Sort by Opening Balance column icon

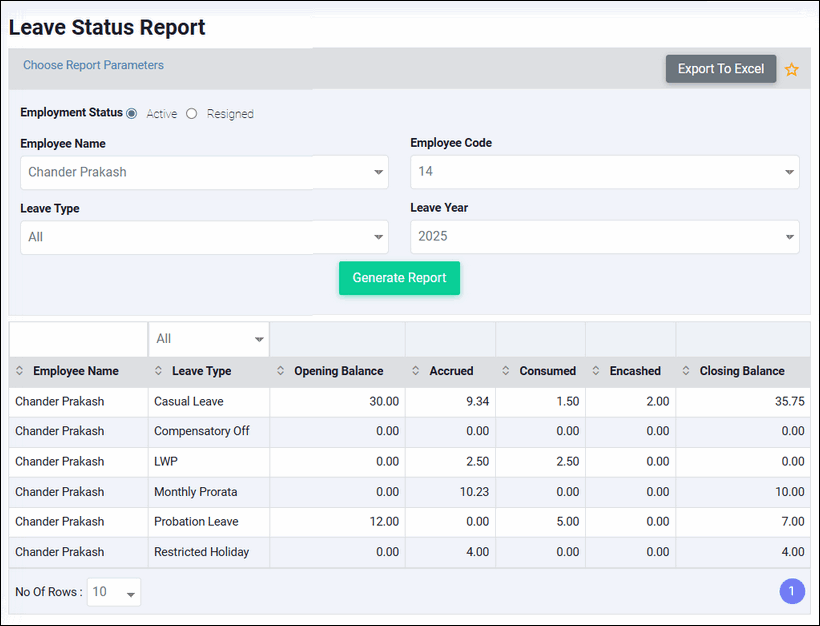click(281, 371)
